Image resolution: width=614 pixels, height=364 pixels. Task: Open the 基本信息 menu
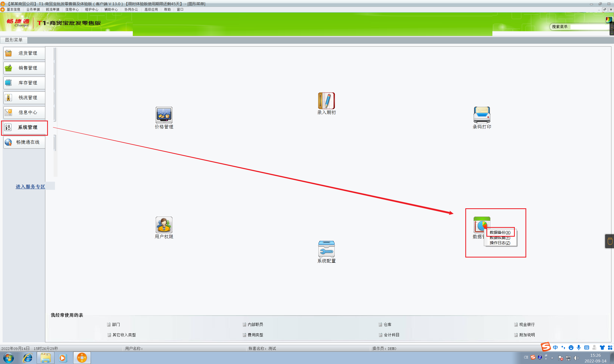[x=13, y=9]
